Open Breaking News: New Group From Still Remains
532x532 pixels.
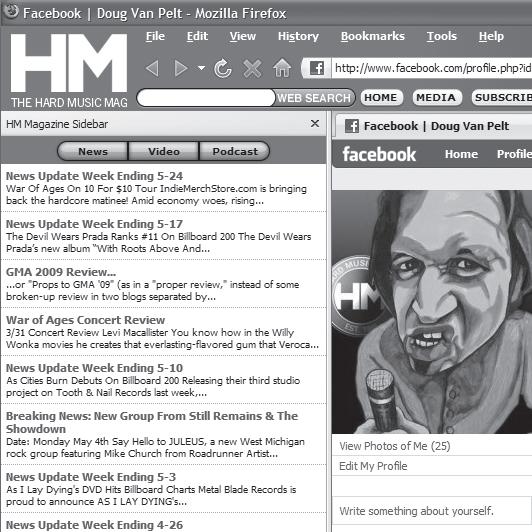coord(152,422)
